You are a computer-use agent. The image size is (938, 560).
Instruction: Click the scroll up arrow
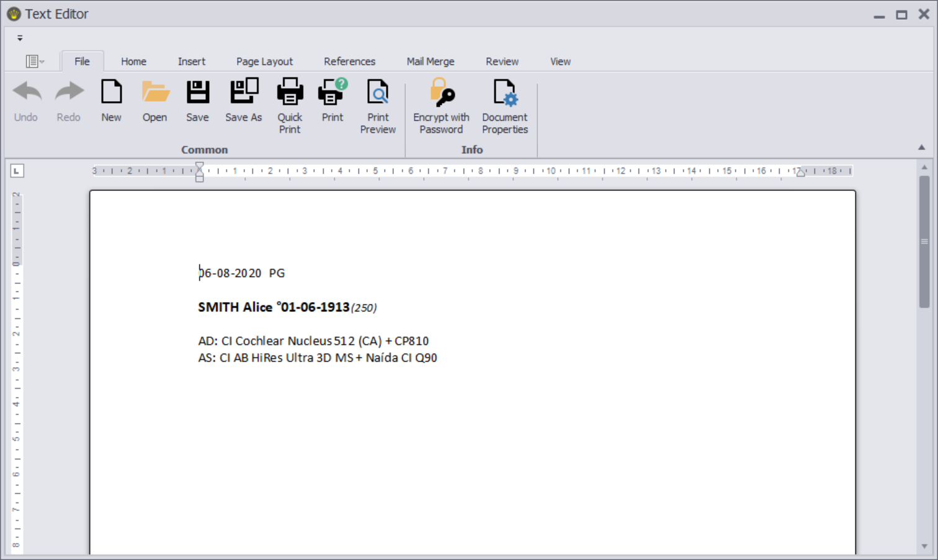[924, 167]
